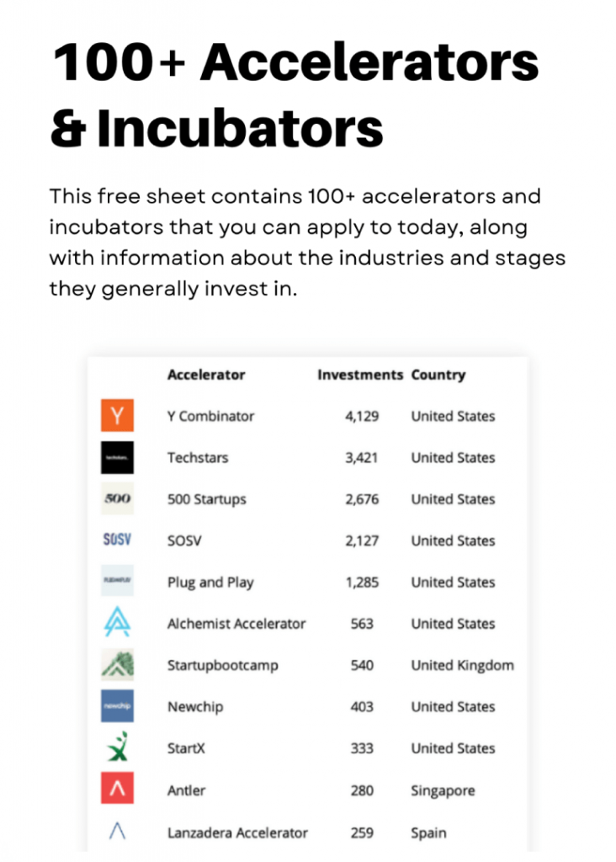This screenshot has width=616, height=862.
Task: Click the 500 Startups logo
Action: 117,498
